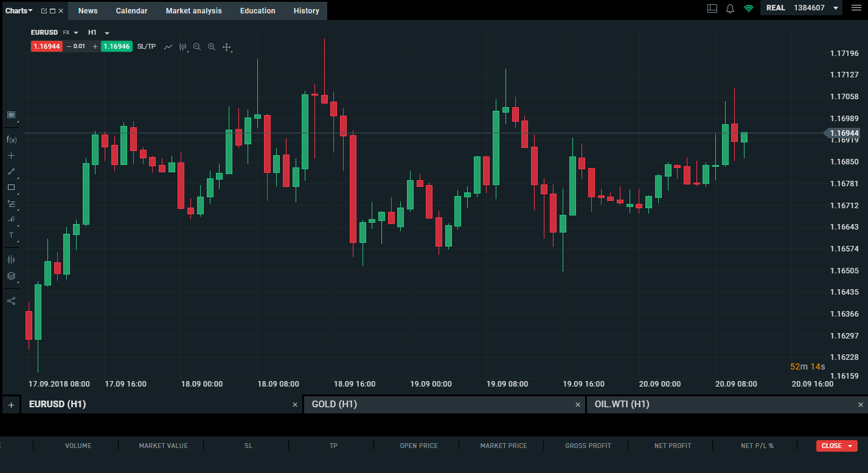This screenshot has width=868, height=473.
Task: Switch to the Market analysis tab
Action: pos(193,11)
